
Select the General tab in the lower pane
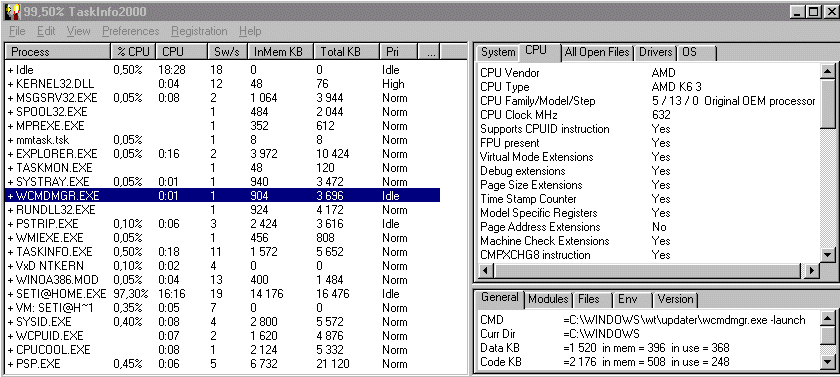(x=499, y=298)
